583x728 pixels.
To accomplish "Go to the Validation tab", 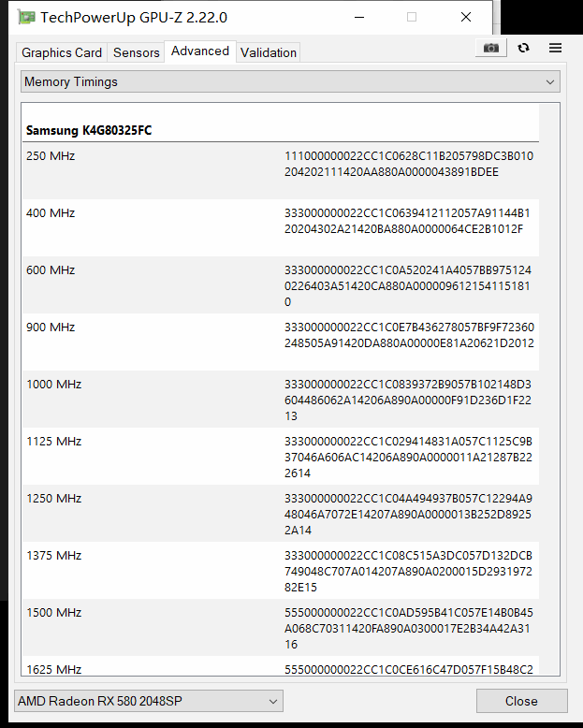I will tap(269, 52).
